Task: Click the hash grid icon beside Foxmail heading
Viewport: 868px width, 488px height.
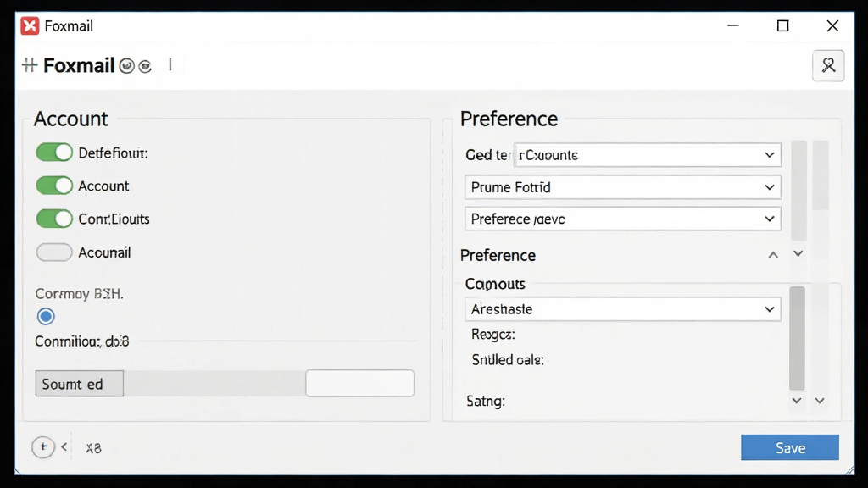Action: 30,65
